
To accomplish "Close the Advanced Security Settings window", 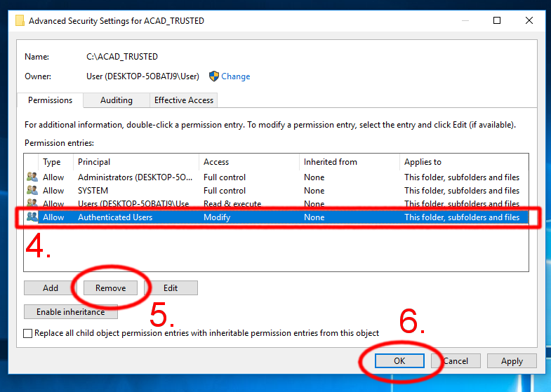I will point(529,20).
